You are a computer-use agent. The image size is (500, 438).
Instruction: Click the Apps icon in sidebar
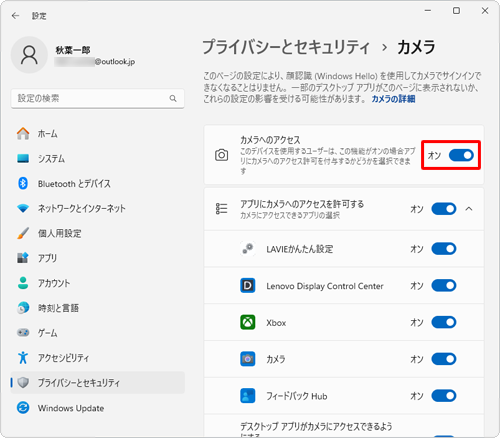(x=23, y=258)
